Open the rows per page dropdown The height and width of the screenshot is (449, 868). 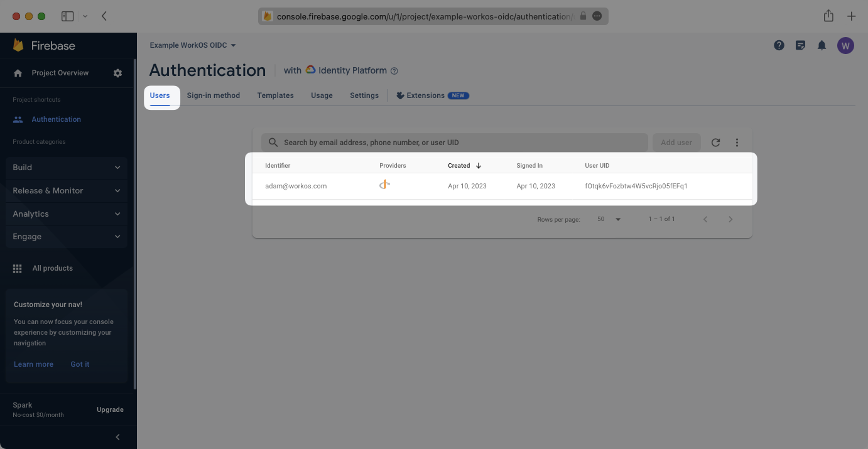609,219
